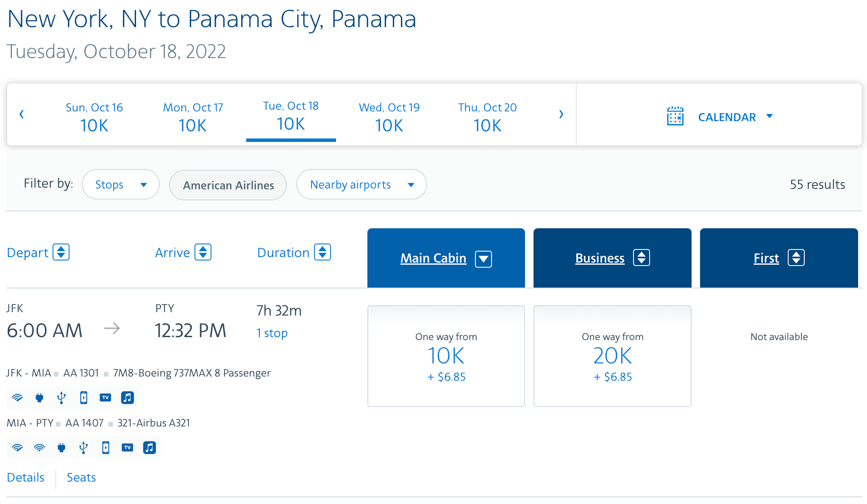The width and height of the screenshot is (867, 504).
Task: Select Mon, Oct 17 date tab
Action: (193, 118)
